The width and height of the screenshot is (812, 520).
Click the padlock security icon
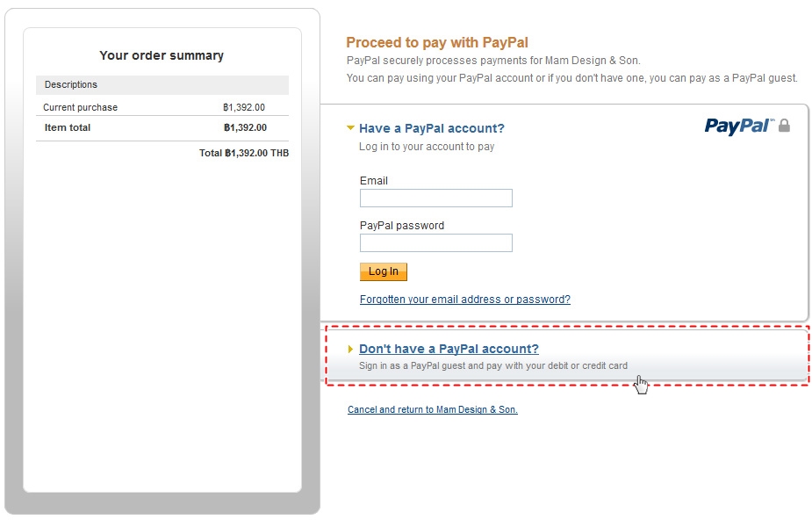[784, 126]
